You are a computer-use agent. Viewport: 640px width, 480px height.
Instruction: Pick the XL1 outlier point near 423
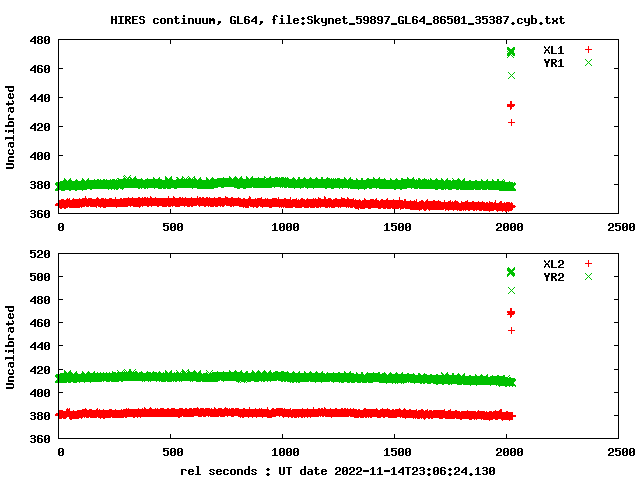click(x=511, y=122)
